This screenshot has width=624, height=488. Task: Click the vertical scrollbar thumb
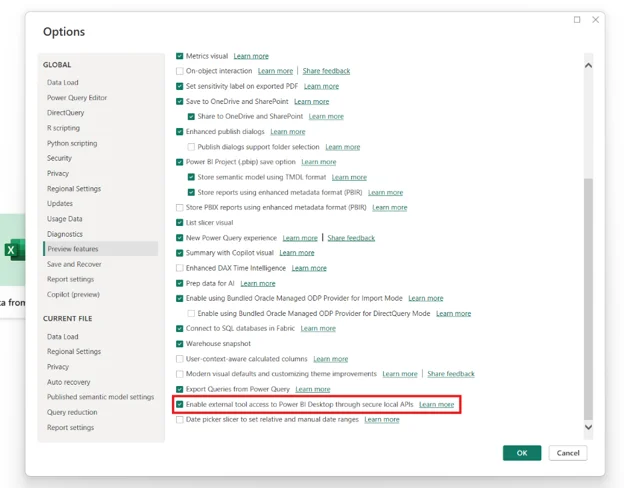[588, 299]
